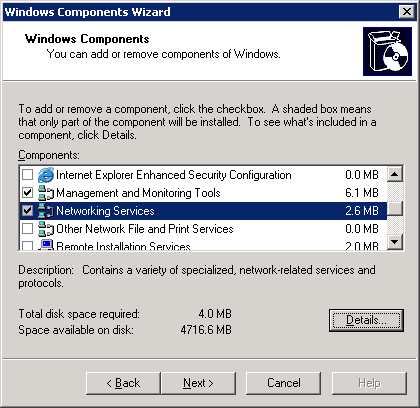Enable Internet Explorer Enhanced Security Configuration checkbox
The height and width of the screenshot is (408, 420).
coord(27,174)
